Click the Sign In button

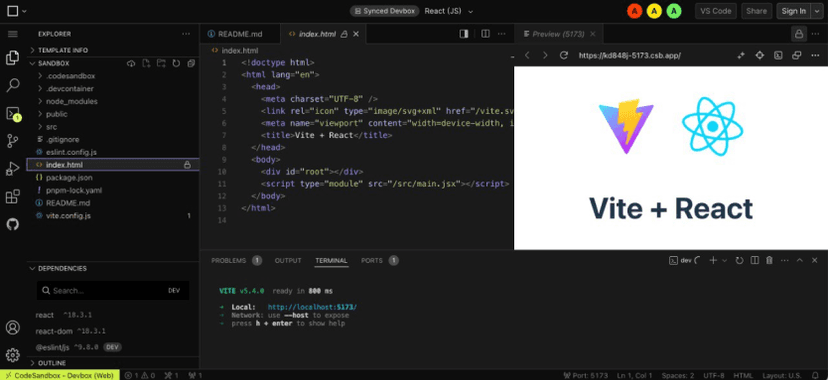click(793, 11)
